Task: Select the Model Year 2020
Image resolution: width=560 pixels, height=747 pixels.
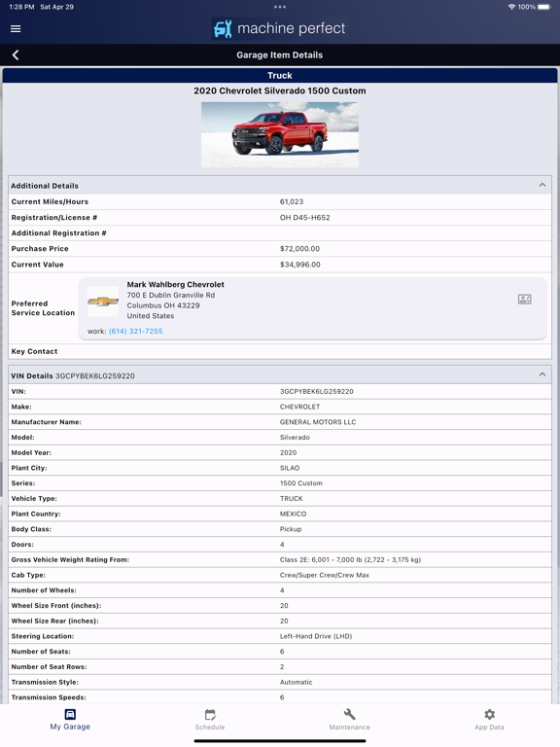Action: click(288, 452)
